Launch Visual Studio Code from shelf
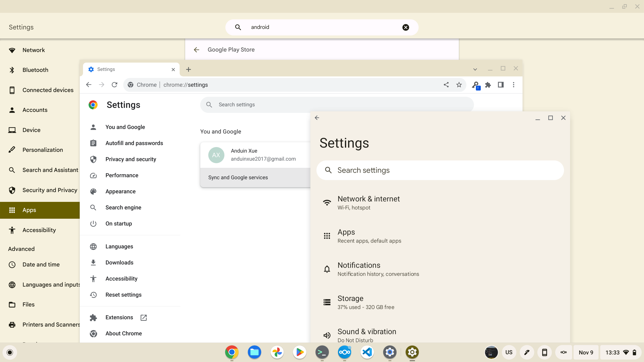Screen dimensions: 644x362 (x=367, y=352)
